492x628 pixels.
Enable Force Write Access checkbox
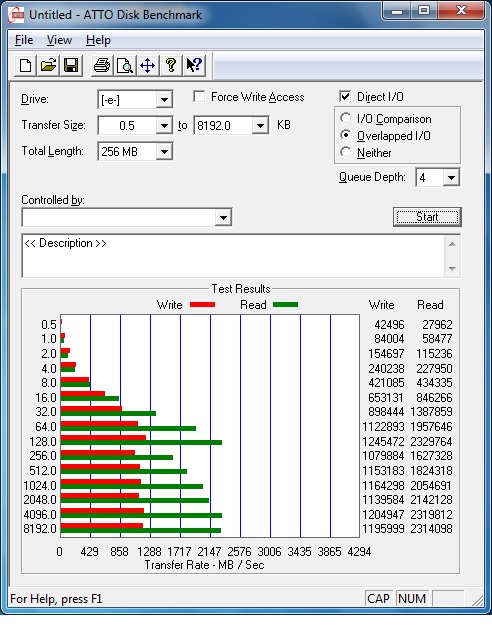[199, 97]
